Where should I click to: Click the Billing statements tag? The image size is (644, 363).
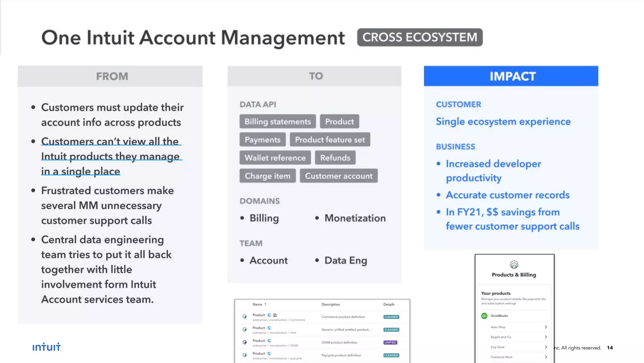point(277,122)
